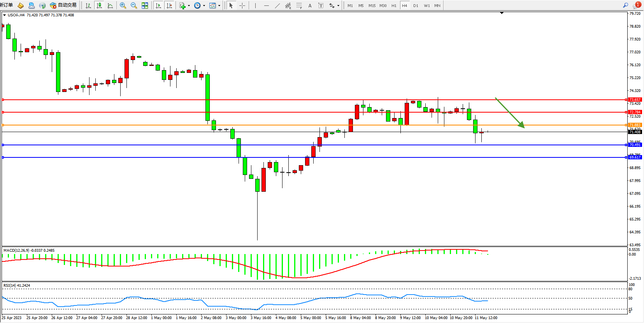Draw a trendline with the trendline tool
The width and height of the screenshot is (644, 323).
(277, 5)
